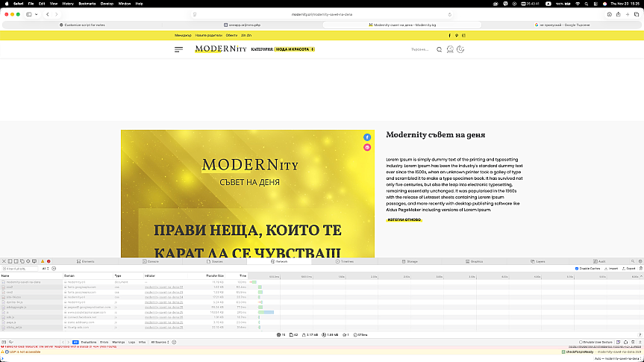Click the ИЗТЕГЛИ ОТНОВО button
Viewport: 644px width, 362px height.
pos(404,219)
